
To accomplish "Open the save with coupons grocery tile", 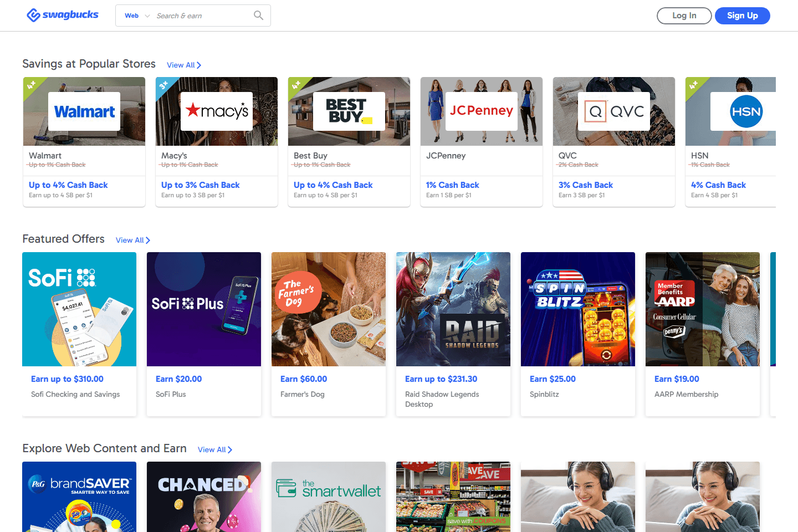I will coord(453,497).
